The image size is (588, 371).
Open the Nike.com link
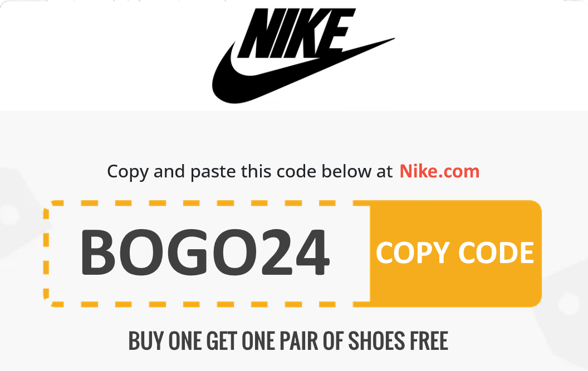point(439,171)
